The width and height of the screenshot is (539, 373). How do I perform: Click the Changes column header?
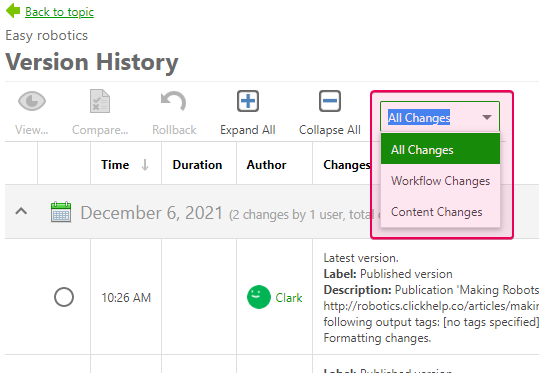coord(347,165)
